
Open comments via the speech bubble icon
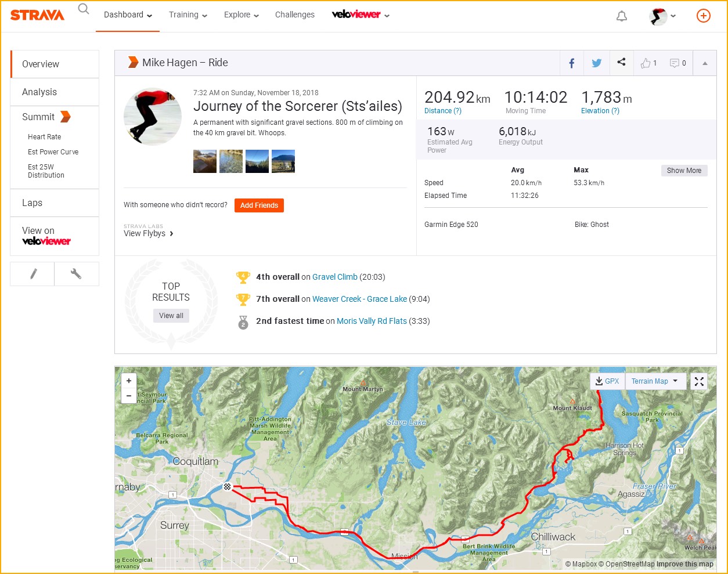click(x=675, y=63)
